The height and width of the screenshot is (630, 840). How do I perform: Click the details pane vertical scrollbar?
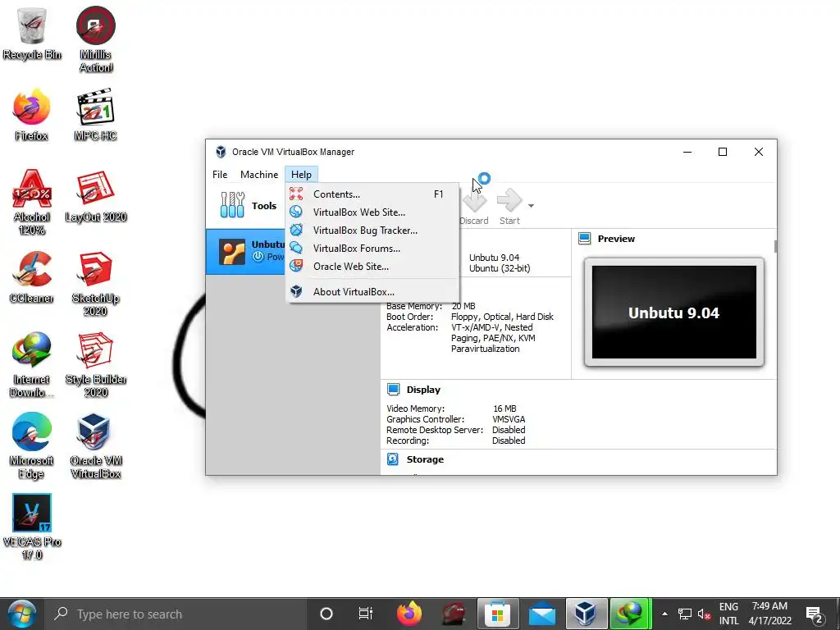click(x=775, y=246)
